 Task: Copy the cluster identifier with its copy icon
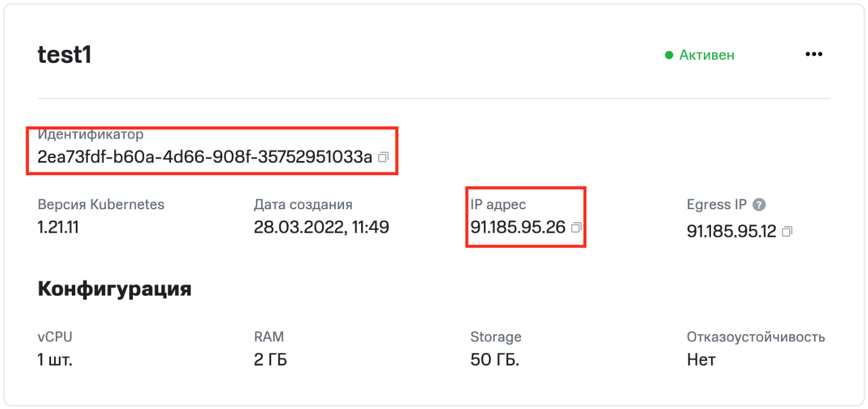(x=383, y=157)
